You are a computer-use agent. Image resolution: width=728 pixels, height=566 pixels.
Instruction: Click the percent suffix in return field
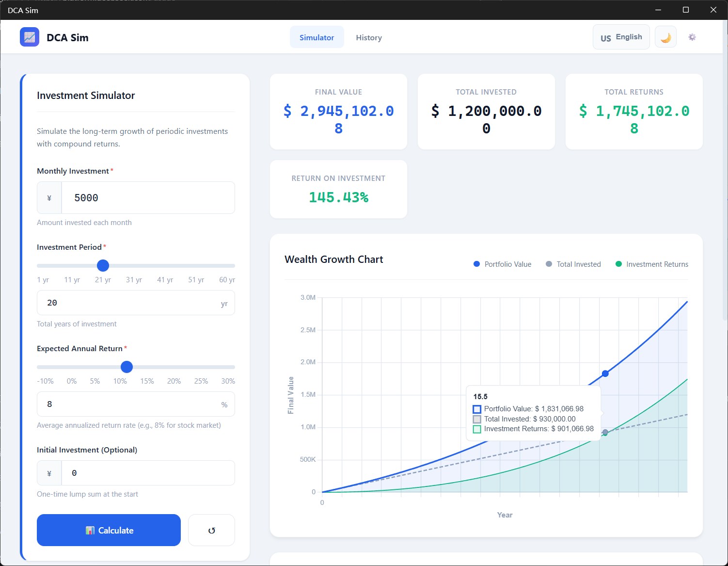point(224,404)
